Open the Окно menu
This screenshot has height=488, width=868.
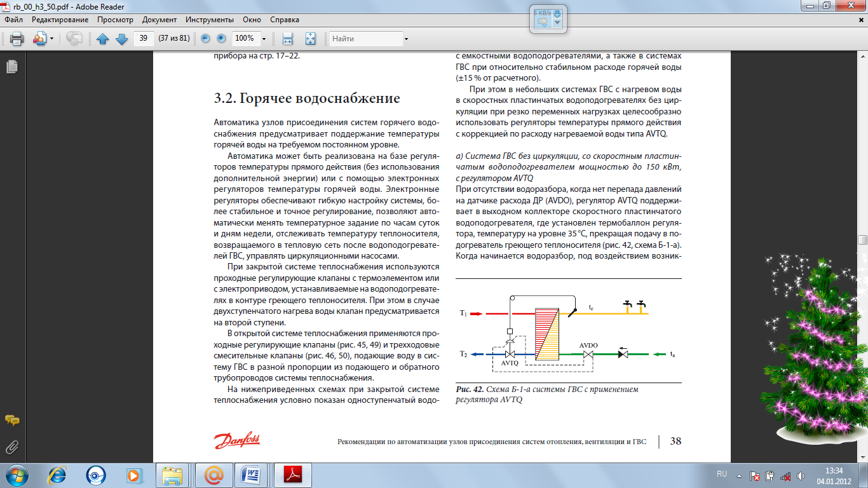[252, 20]
